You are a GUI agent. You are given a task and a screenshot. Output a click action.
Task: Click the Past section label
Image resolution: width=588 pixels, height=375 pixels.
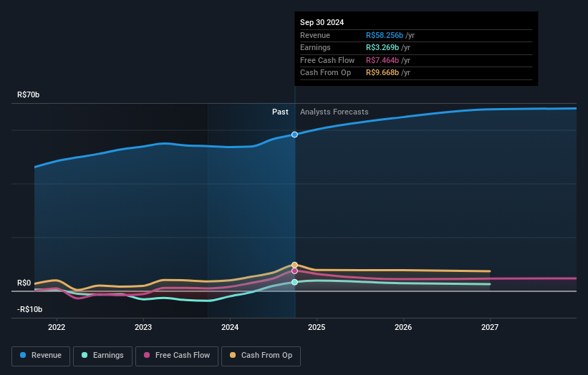[280, 112]
